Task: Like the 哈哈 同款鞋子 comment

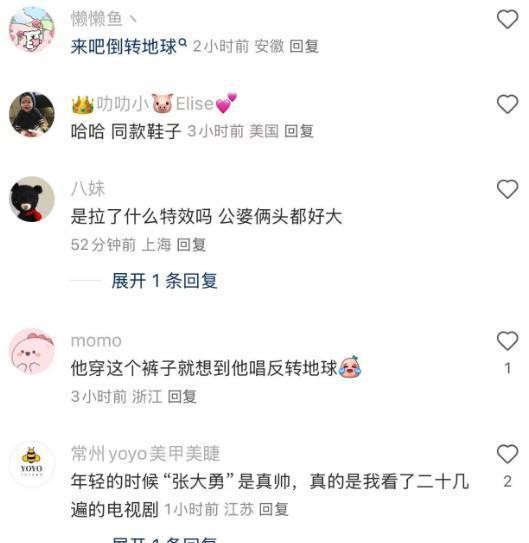Action: [x=507, y=104]
